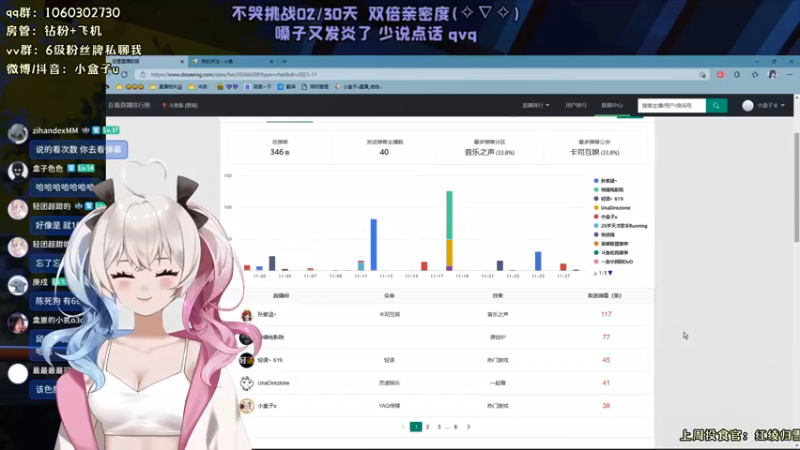Click the red extension icon in browser toolbar

click(720, 74)
